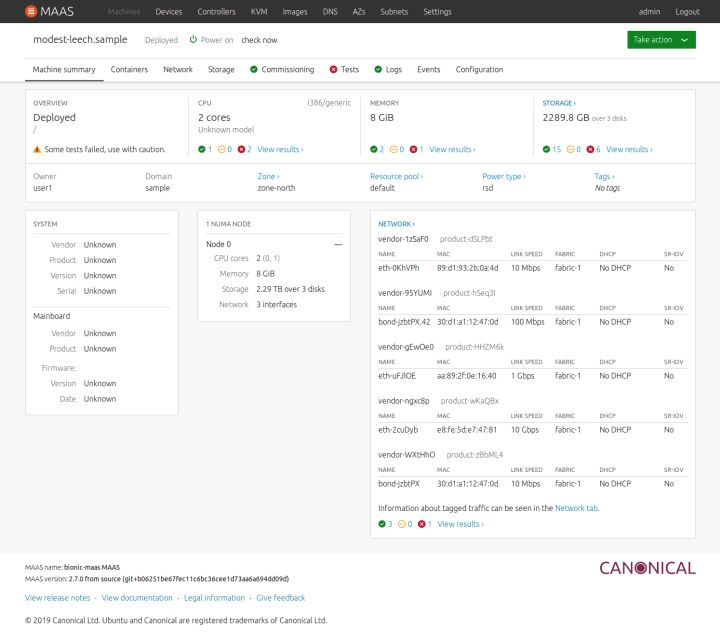The width and height of the screenshot is (720, 642).
Task: Click Storage pending tests orange icon
Action: coord(570,149)
